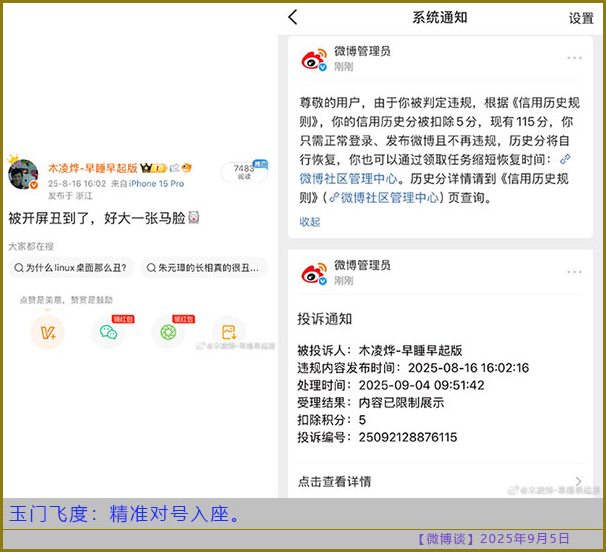The image size is (606, 552).
Task: Open the iPhone 15 Pro source link
Action: tap(156, 184)
